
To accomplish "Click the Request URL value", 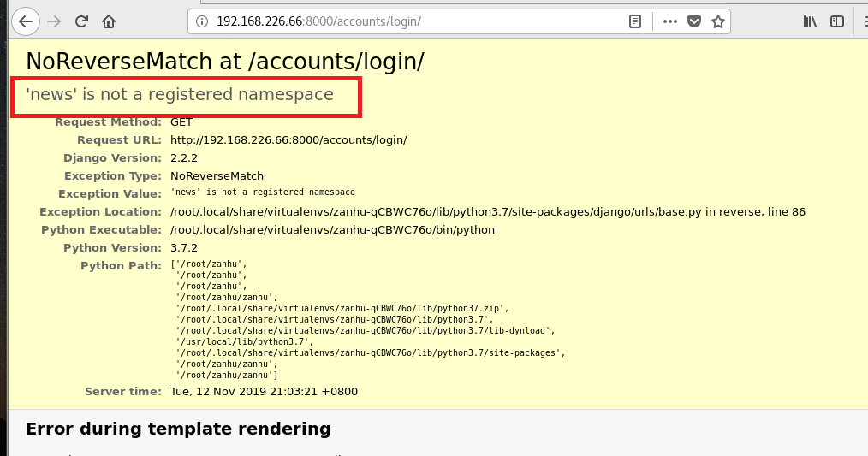I will [288, 140].
